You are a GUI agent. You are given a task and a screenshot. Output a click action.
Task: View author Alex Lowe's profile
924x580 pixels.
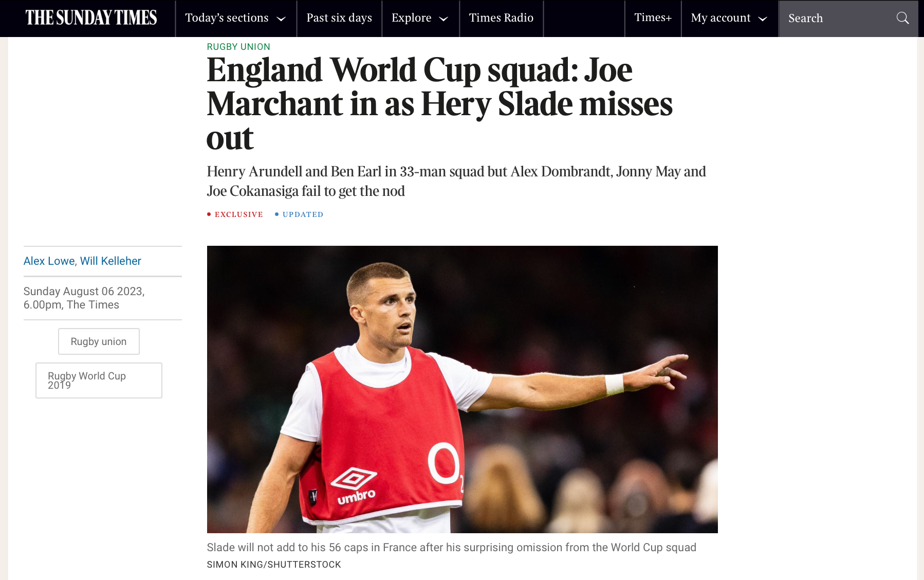pos(49,261)
